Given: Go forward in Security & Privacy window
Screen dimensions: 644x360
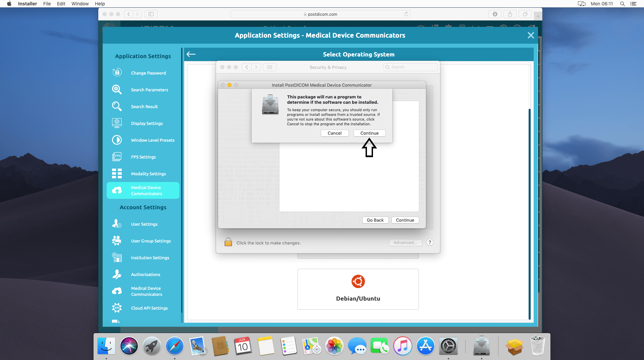Looking at the screenshot, I should pyautogui.click(x=256, y=67).
